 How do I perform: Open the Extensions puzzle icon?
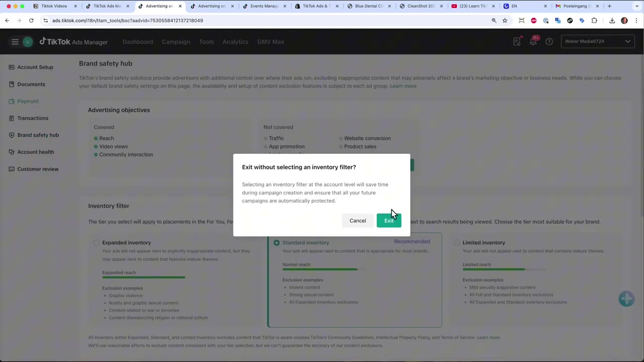(x=594, y=21)
